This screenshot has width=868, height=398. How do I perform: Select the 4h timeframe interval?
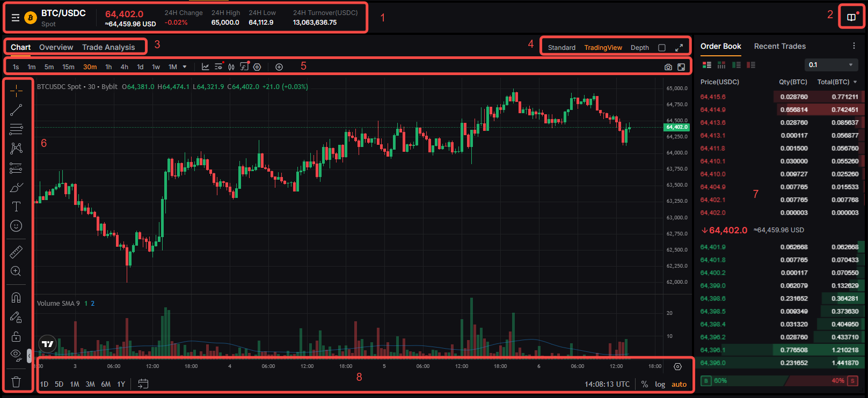[124, 67]
